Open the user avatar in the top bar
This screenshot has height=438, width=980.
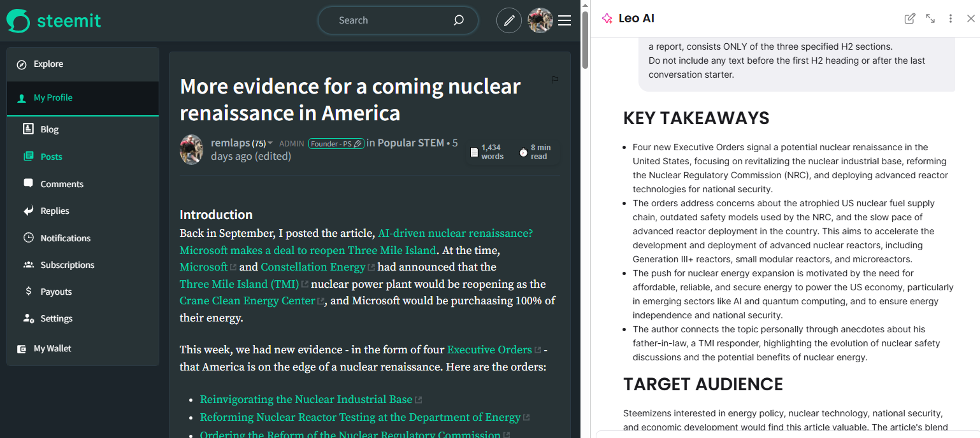[540, 20]
